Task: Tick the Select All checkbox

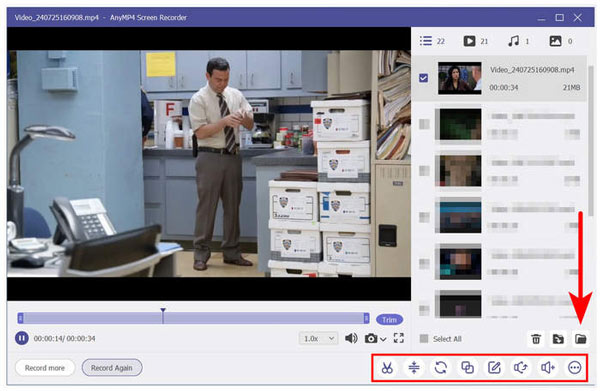Action: pos(424,339)
